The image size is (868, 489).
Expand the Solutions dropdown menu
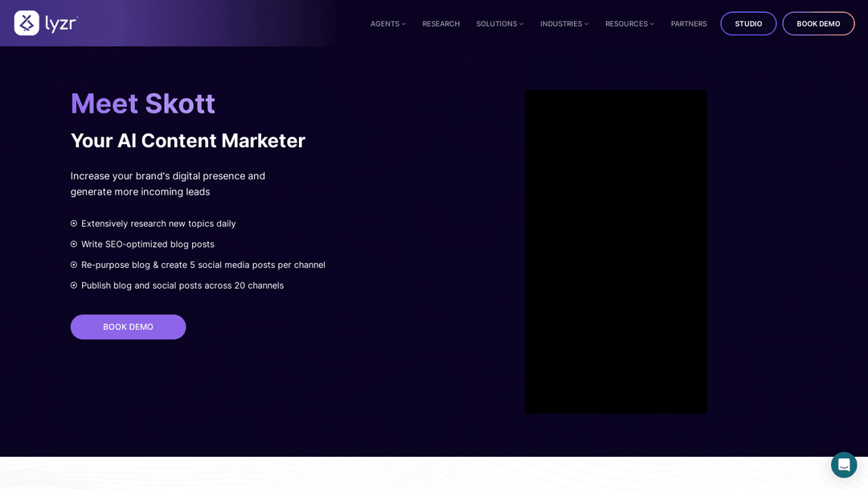click(x=500, y=24)
